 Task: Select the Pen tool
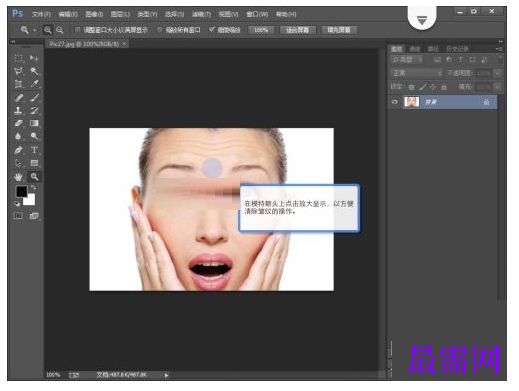[18, 150]
